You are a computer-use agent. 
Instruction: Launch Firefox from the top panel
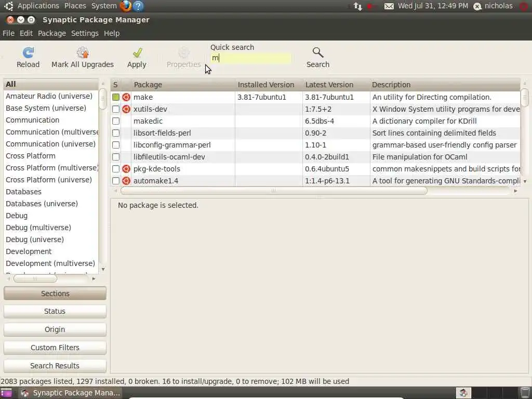click(126, 6)
